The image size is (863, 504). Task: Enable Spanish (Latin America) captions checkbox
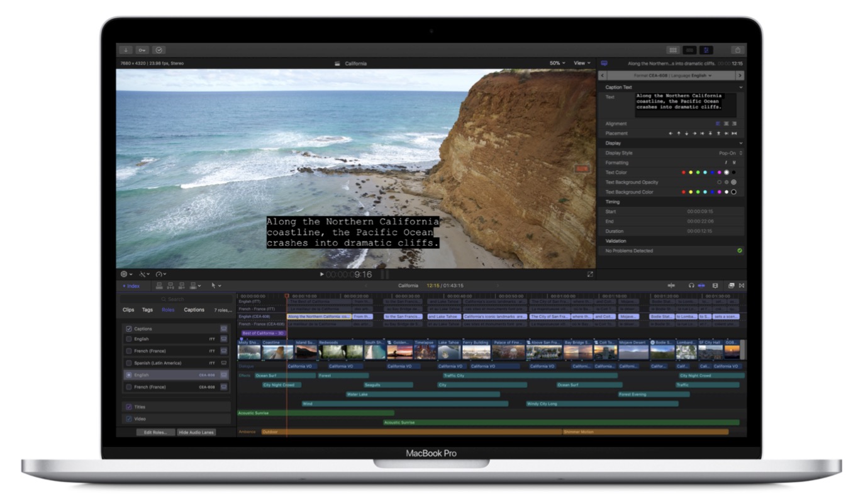[x=129, y=363]
